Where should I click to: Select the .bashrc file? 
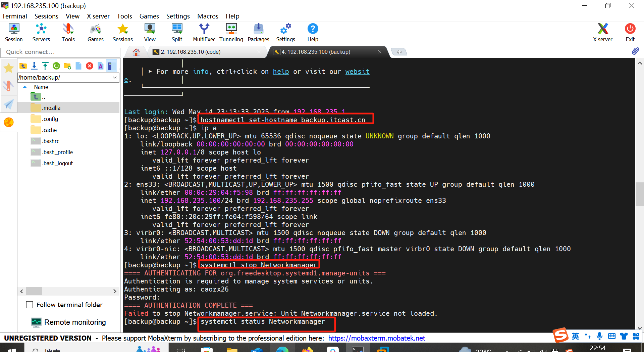[68, 141]
